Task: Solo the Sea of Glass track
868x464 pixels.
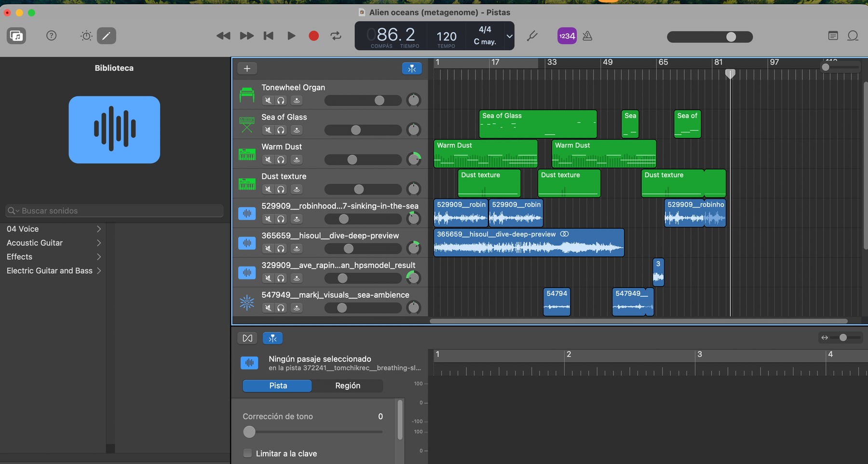Action: tap(281, 130)
